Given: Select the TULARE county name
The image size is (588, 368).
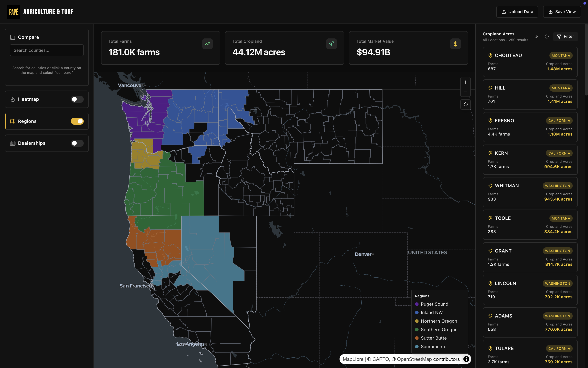Looking at the screenshot, I should pos(504,349).
